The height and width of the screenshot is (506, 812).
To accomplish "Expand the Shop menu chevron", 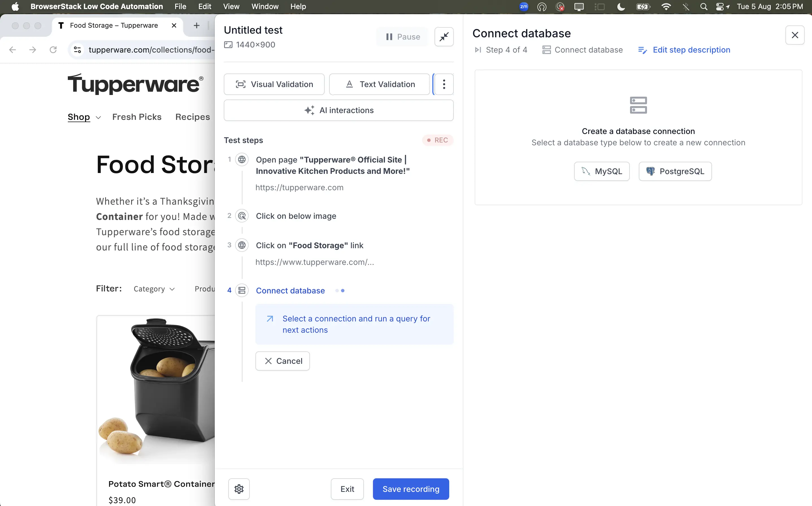I will 98,118.
